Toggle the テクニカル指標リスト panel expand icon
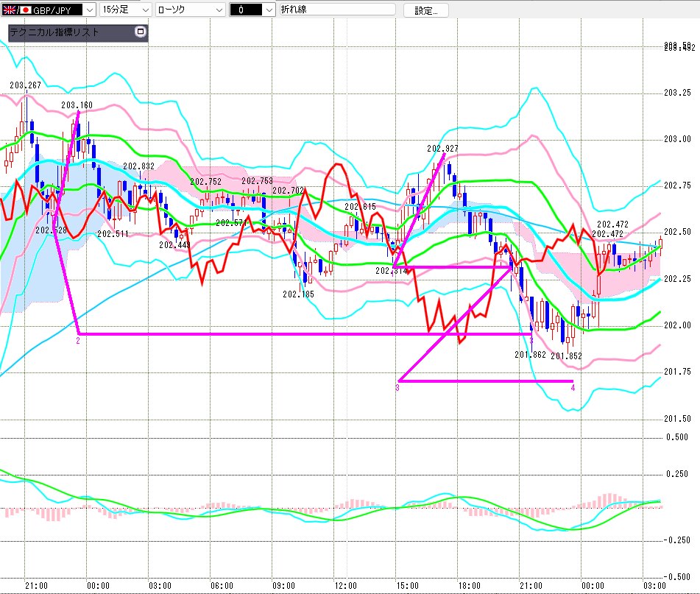700x594 pixels. [141, 32]
